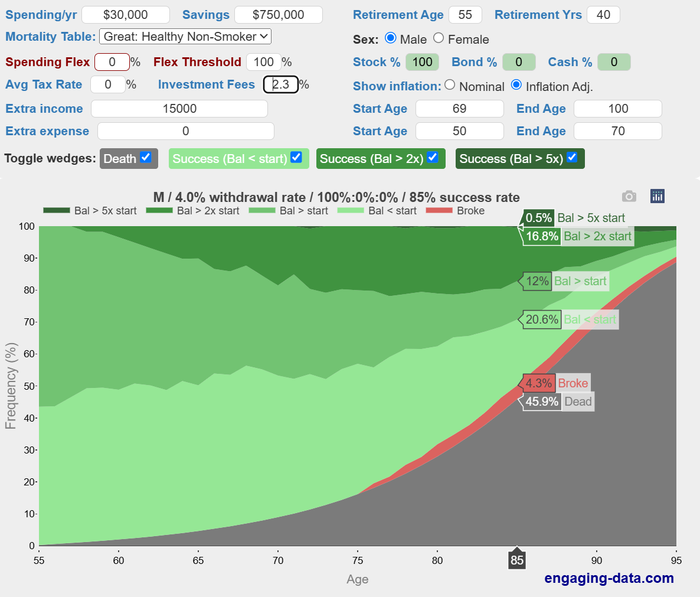The height and width of the screenshot is (597, 700).
Task: Click the Investment Fees field
Action: pyautogui.click(x=281, y=84)
